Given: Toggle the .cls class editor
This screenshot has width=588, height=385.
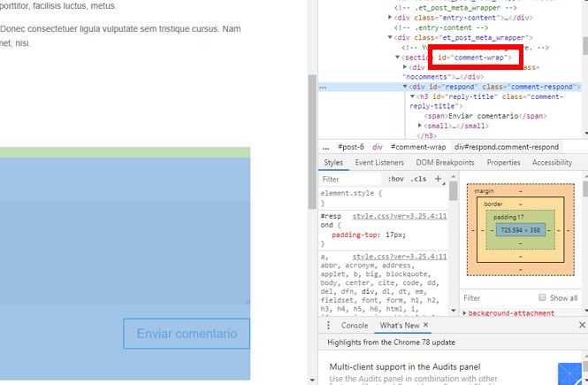Looking at the screenshot, I should 418,179.
